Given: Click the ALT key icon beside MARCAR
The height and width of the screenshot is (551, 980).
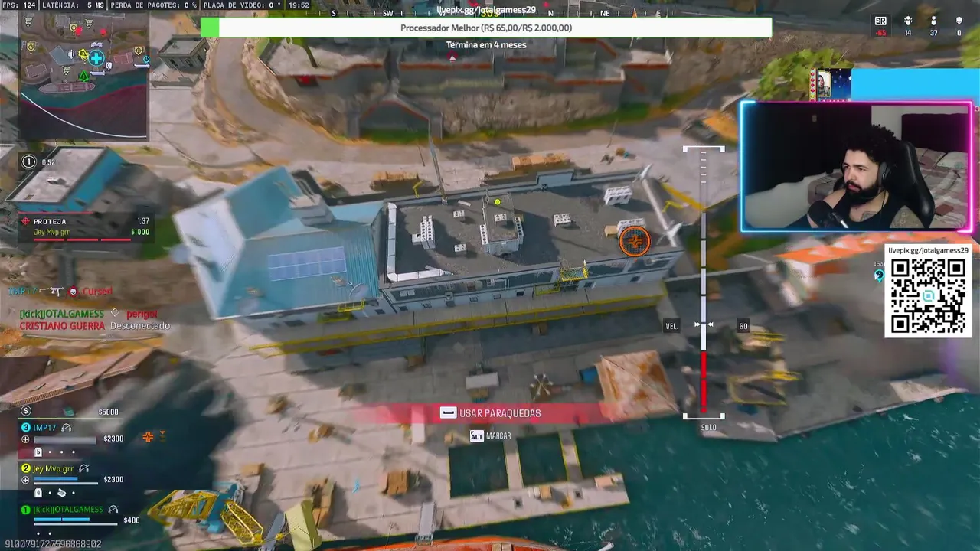Looking at the screenshot, I should (476, 435).
